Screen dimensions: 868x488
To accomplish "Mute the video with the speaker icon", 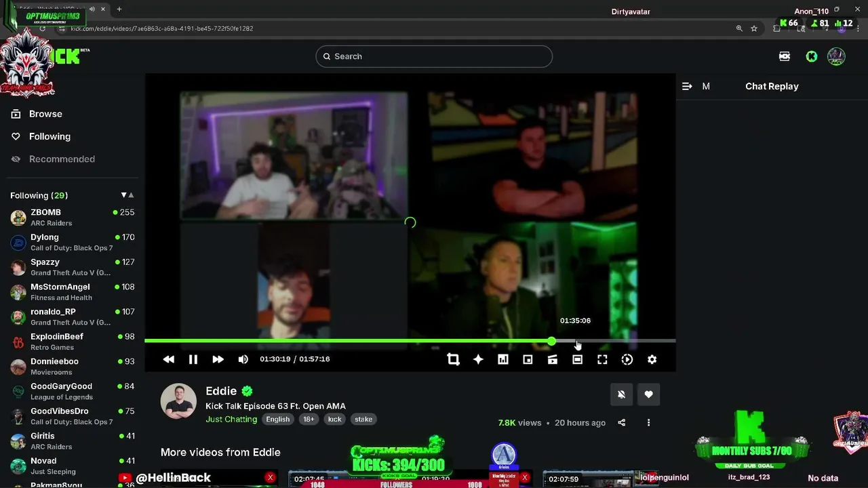I will 243,359.
